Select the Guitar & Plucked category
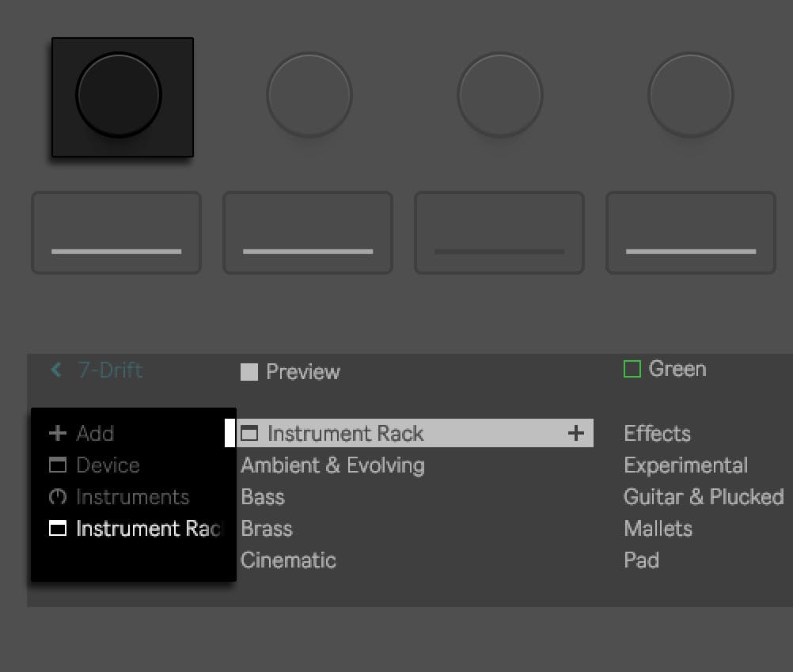The height and width of the screenshot is (672, 793). [x=703, y=497]
